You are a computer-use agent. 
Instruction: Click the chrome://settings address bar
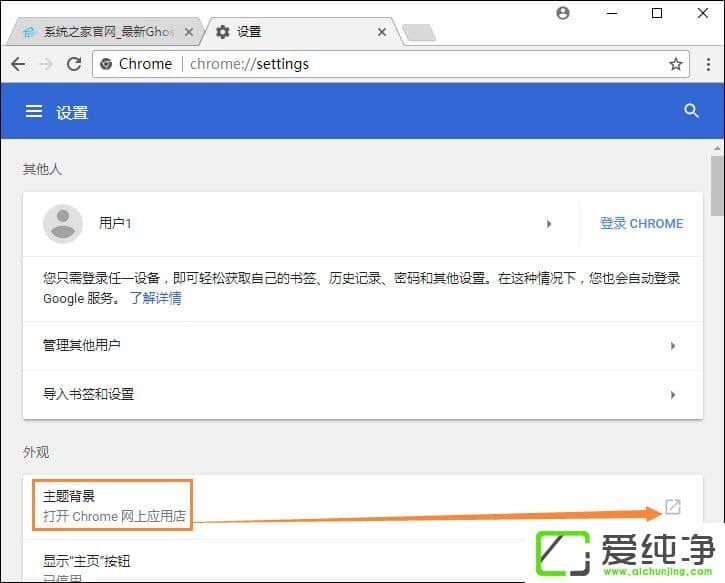[x=400, y=64]
